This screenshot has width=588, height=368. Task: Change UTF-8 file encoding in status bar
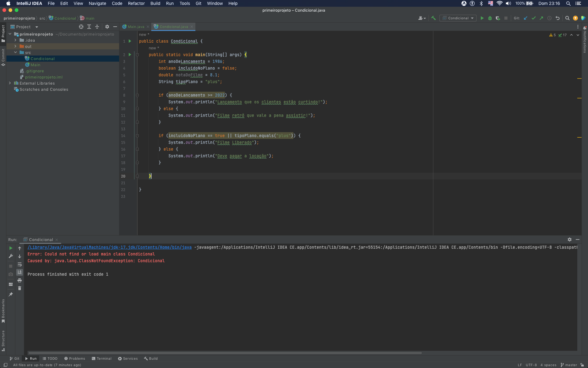[531, 365]
